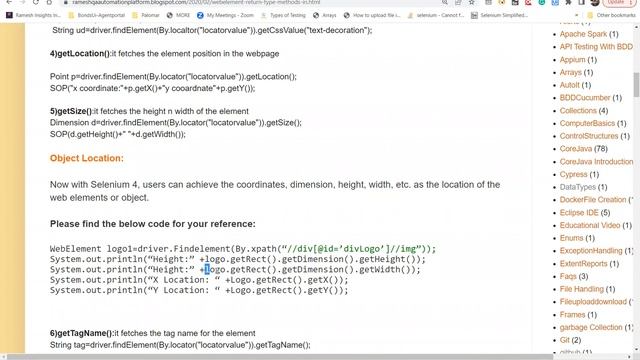Open the Extensions puzzle icon

point(568,2)
